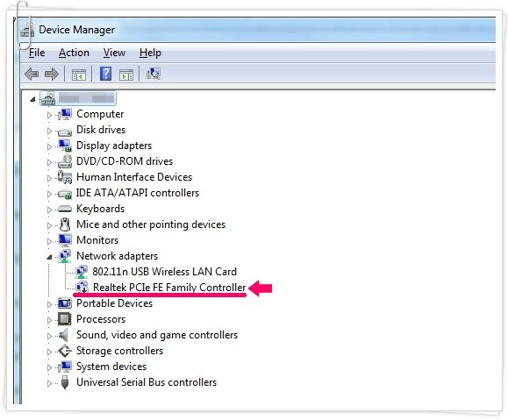Select the root computer node icon
The image size is (508, 420).
[x=47, y=99]
